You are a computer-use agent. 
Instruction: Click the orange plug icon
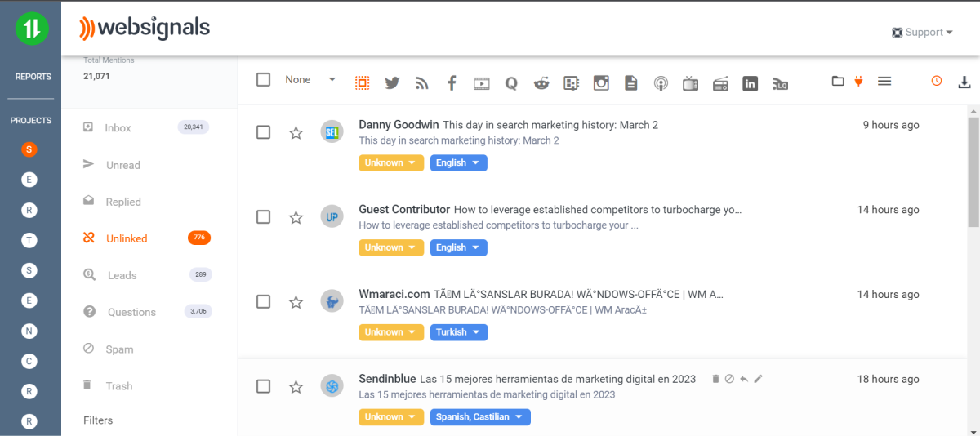pyautogui.click(x=858, y=80)
